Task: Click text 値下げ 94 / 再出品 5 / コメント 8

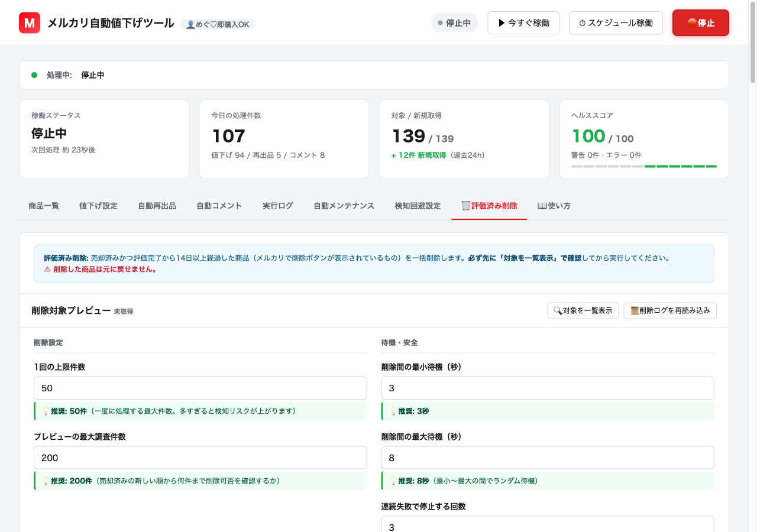Action: [x=268, y=155]
